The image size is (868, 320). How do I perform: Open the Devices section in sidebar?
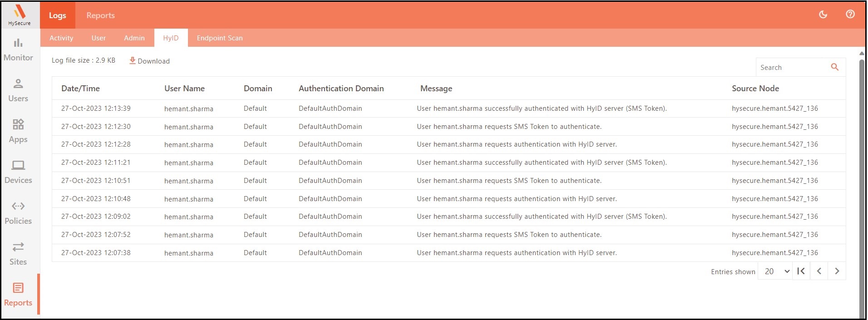pyautogui.click(x=18, y=172)
